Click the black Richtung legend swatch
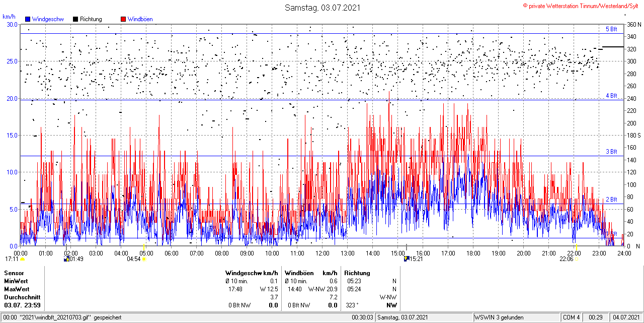Image resolution: width=644 pixels, height=323 pixels. pyautogui.click(x=75, y=19)
